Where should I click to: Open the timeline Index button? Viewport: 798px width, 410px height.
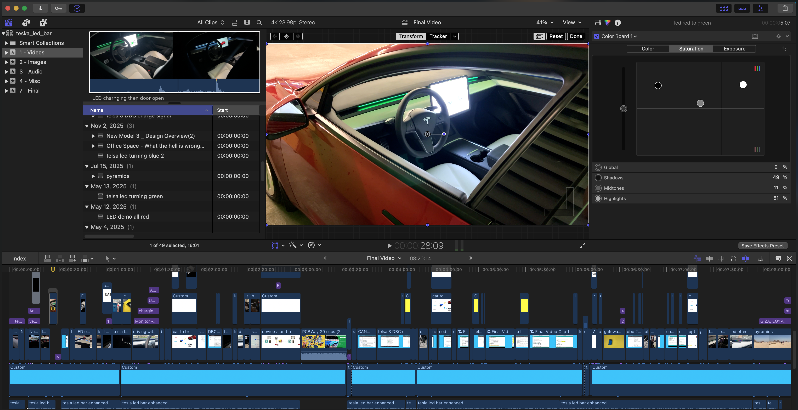20,258
